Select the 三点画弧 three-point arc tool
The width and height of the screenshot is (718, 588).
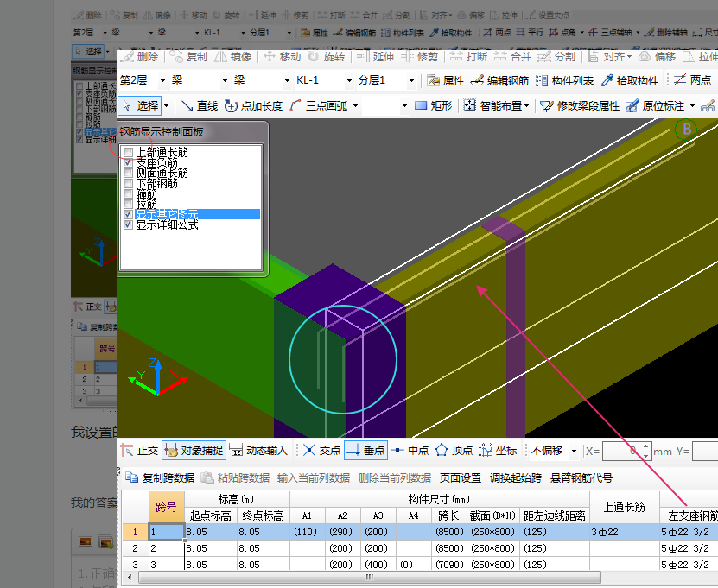point(319,106)
